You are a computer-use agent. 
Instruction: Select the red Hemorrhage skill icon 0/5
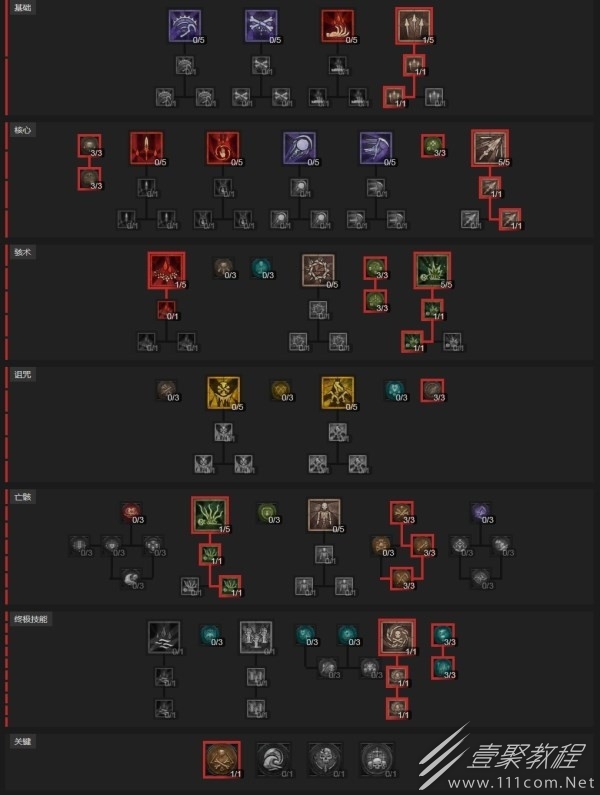337,25
